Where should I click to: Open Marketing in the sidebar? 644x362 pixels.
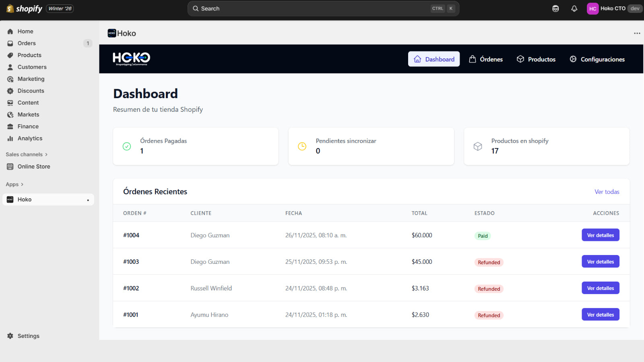click(48, 79)
